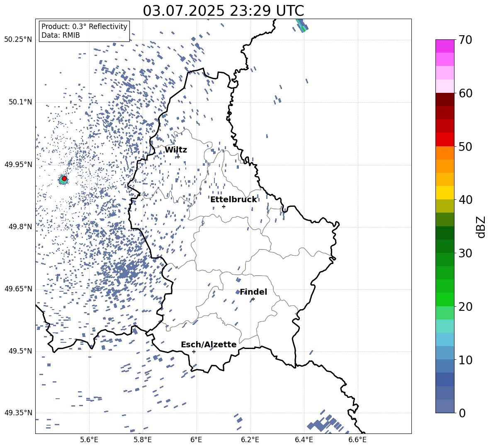
Task: Click the 49.8°N latitude label
Action: (20, 227)
